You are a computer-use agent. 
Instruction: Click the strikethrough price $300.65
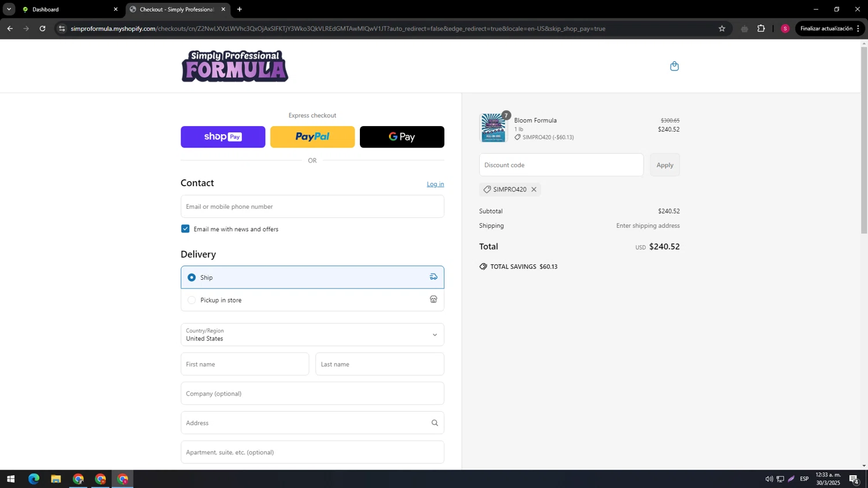(x=670, y=120)
